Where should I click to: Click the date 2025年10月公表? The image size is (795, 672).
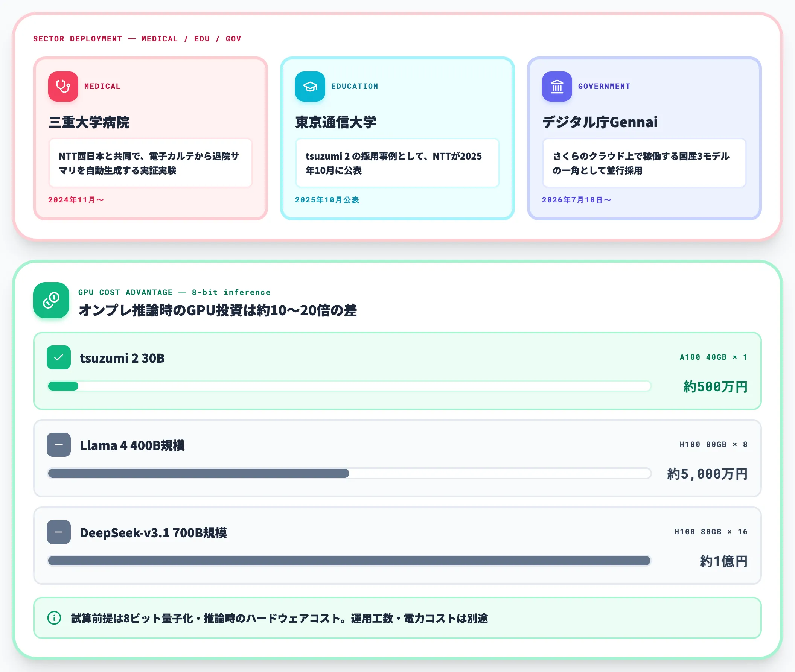point(327,200)
